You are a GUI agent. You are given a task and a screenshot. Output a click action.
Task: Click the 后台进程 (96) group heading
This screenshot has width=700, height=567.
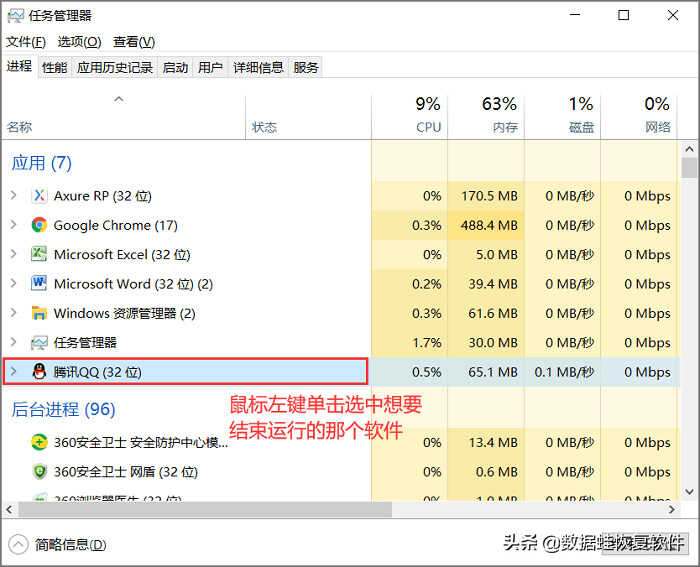63,409
